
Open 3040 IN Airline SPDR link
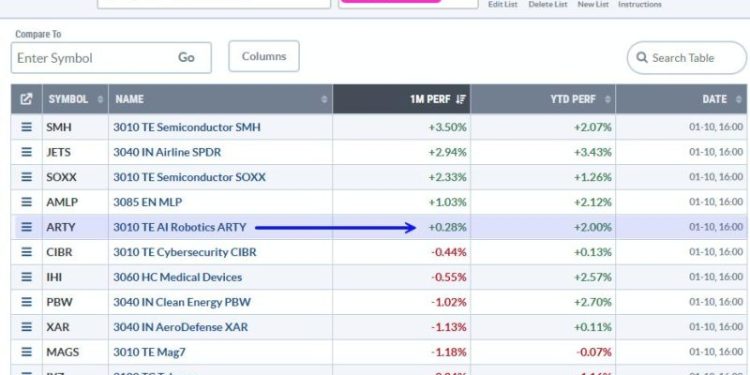pyautogui.click(x=167, y=152)
